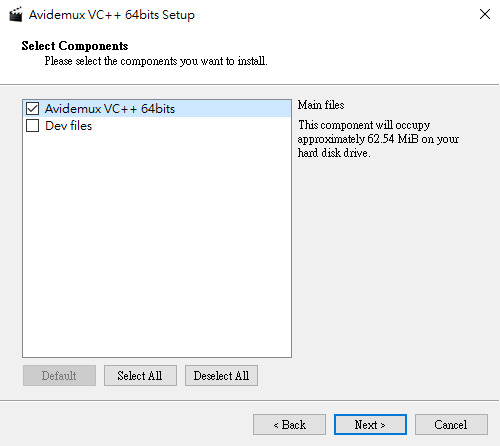Click the Avidemux VC++ 64bits Setup title text
Viewport: 500px width, 446px height.
point(112,15)
